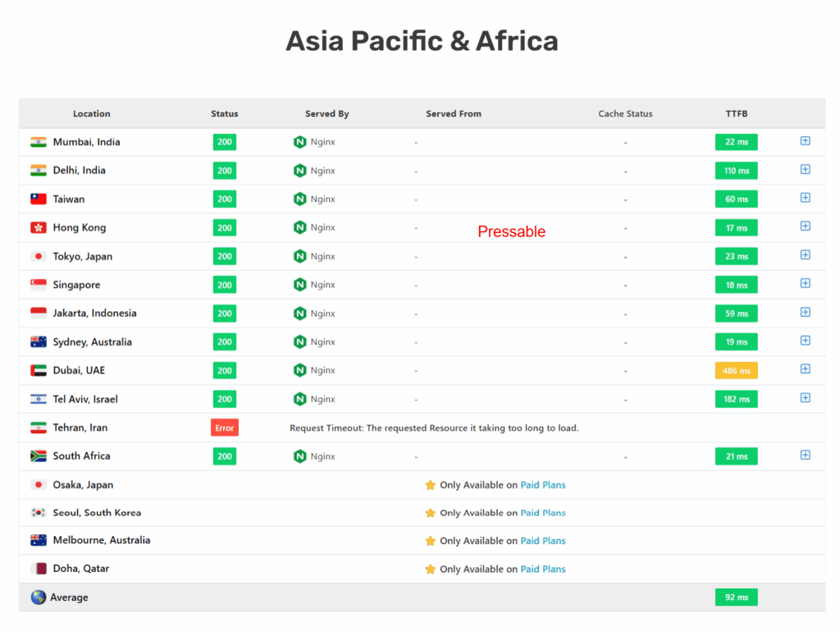Select the Japan flag next to Tokyo
Screen dimensions: 840x632
[x=39, y=255]
